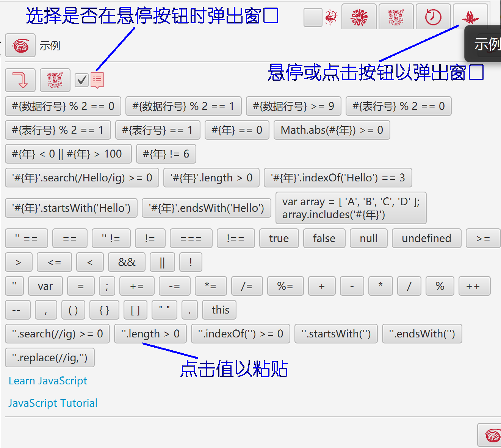
Task: Insert the undefined value
Action: [427, 238]
